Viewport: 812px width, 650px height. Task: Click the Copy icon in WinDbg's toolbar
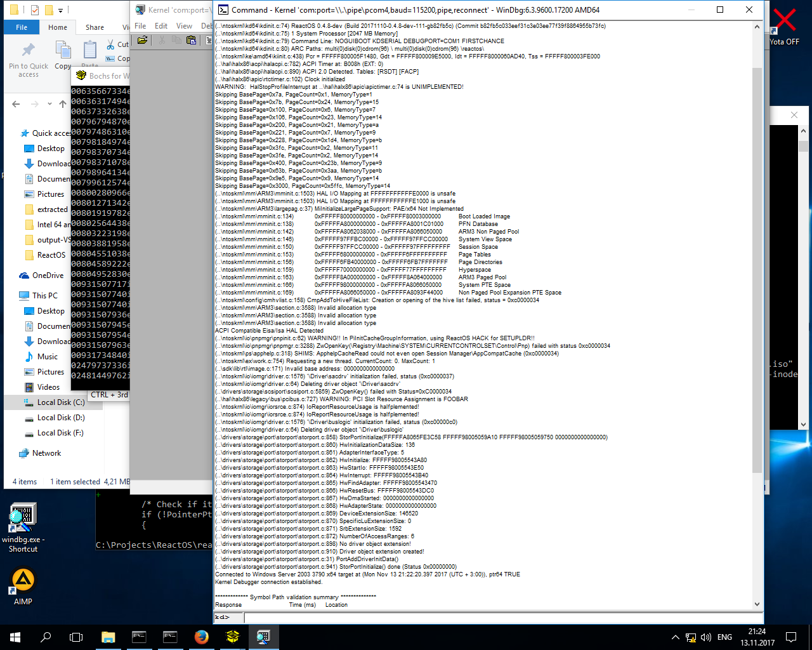(177, 39)
